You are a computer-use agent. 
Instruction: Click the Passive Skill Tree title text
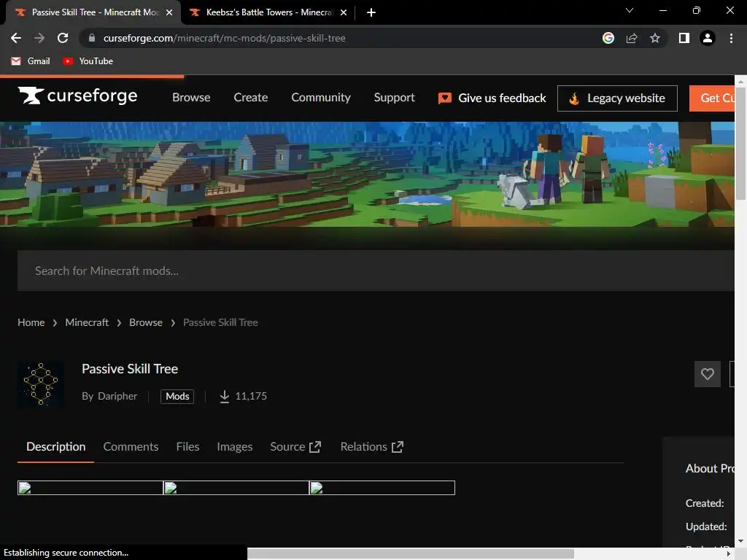click(x=130, y=369)
